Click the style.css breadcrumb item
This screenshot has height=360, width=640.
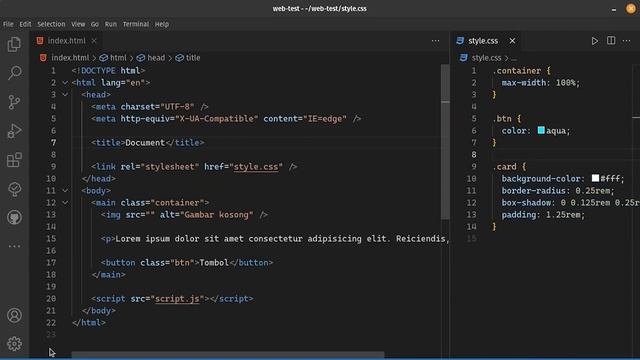(x=486, y=58)
